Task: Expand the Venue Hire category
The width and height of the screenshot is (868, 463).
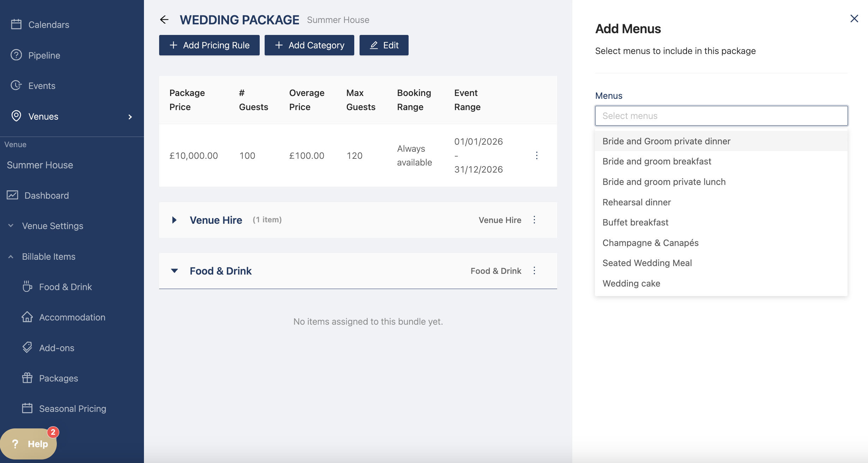Action: [174, 220]
